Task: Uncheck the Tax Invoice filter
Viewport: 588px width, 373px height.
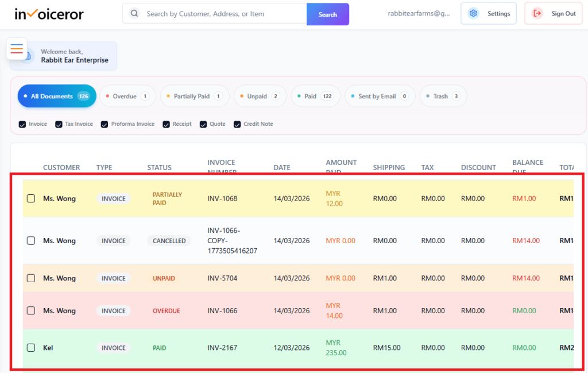Action: (58, 124)
